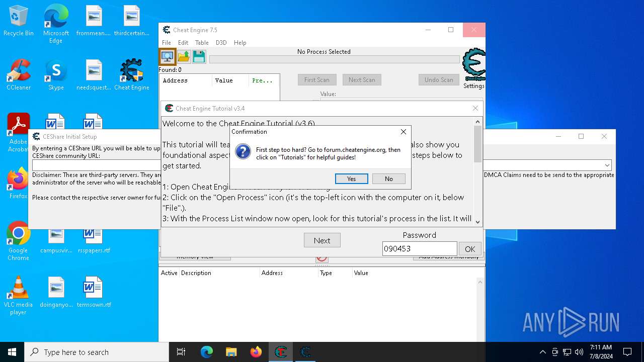The image size is (644, 362).
Task: Open Google Chrome desktop shortcut
Action: tap(19, 241)
